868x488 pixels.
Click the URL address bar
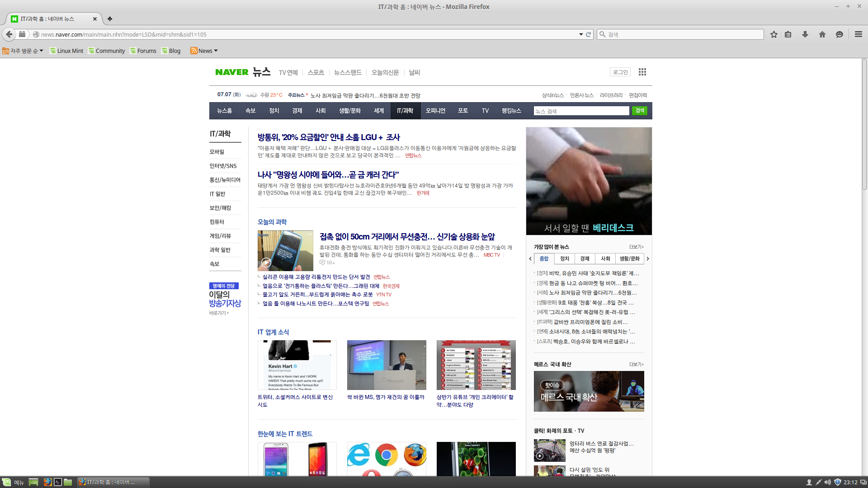pyautogui.click(x=307, y=34)
